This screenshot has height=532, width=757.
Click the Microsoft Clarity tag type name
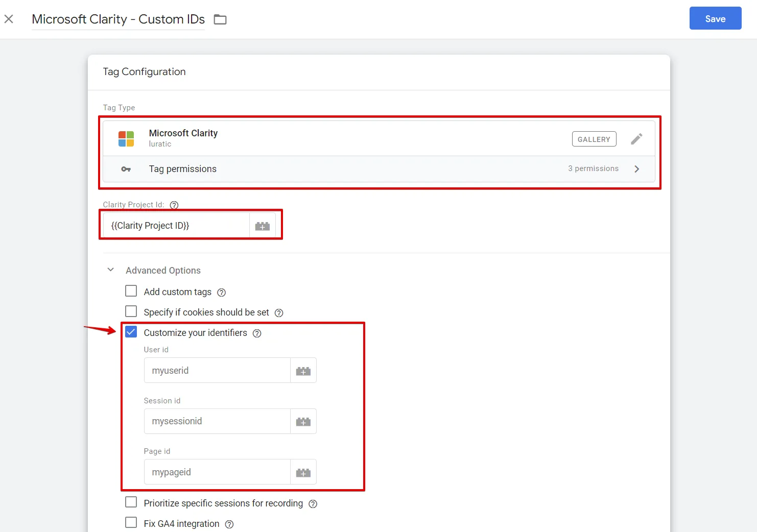pos(183,133)
